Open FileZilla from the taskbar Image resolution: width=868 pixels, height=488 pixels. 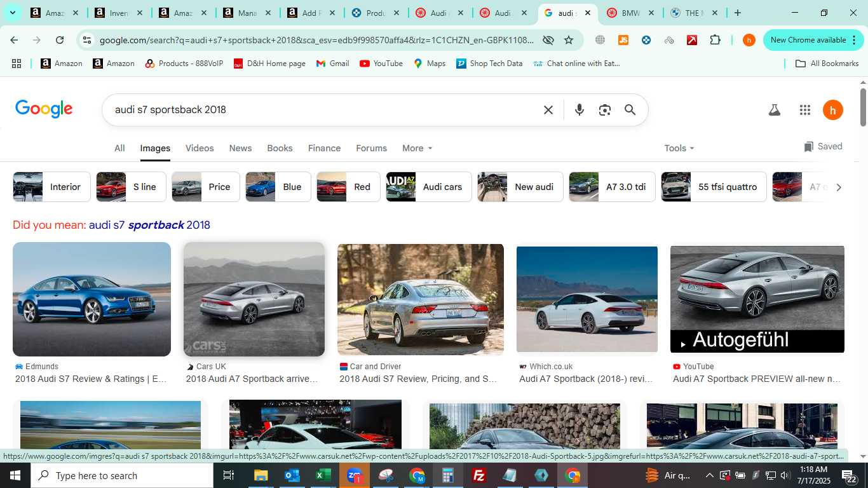479,475
